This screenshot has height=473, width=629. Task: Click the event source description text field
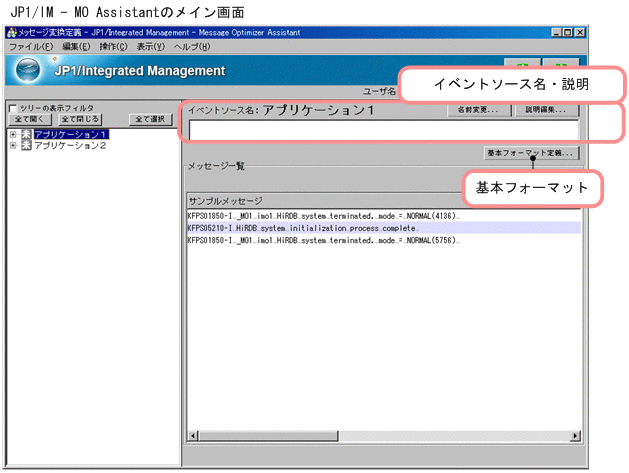tap(383, 130)
